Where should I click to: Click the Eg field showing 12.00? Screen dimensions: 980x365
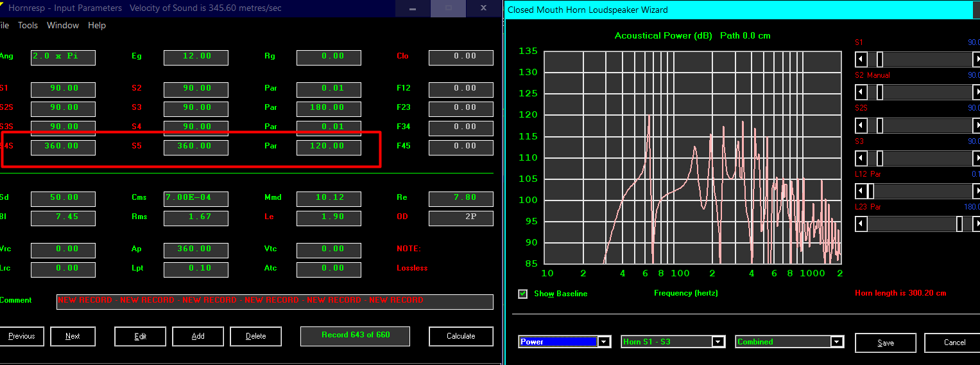(x=196, y=57)
